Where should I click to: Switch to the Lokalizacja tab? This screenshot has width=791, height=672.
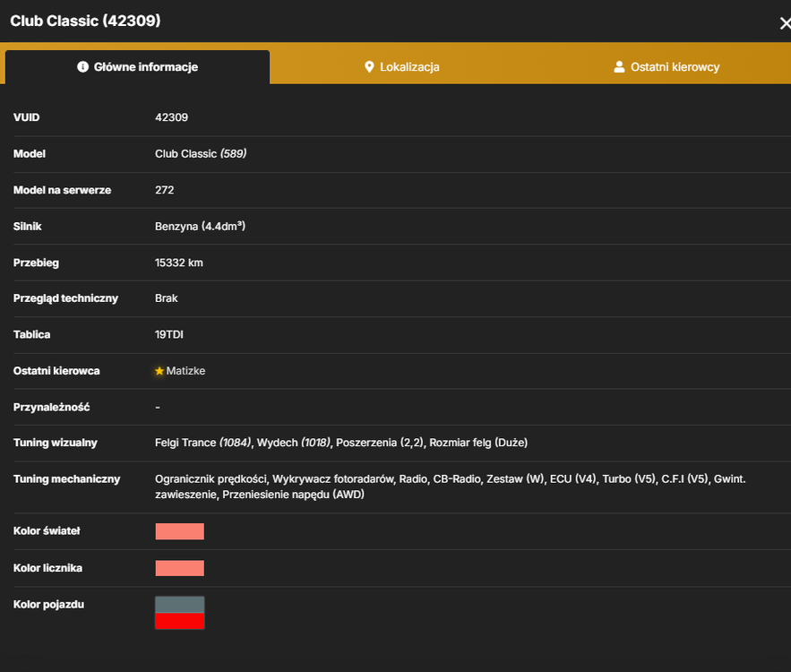point(401,66)
